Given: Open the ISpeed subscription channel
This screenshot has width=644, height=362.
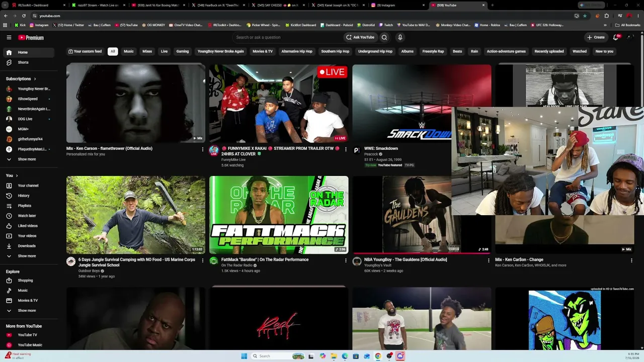Looking at the screenshot, I should click(x=28, y=99).
